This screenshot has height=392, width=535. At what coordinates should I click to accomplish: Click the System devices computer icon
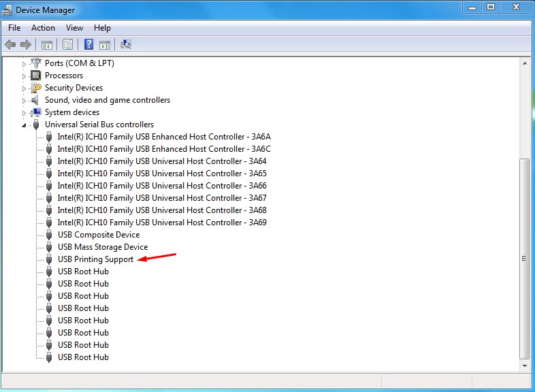36,112
